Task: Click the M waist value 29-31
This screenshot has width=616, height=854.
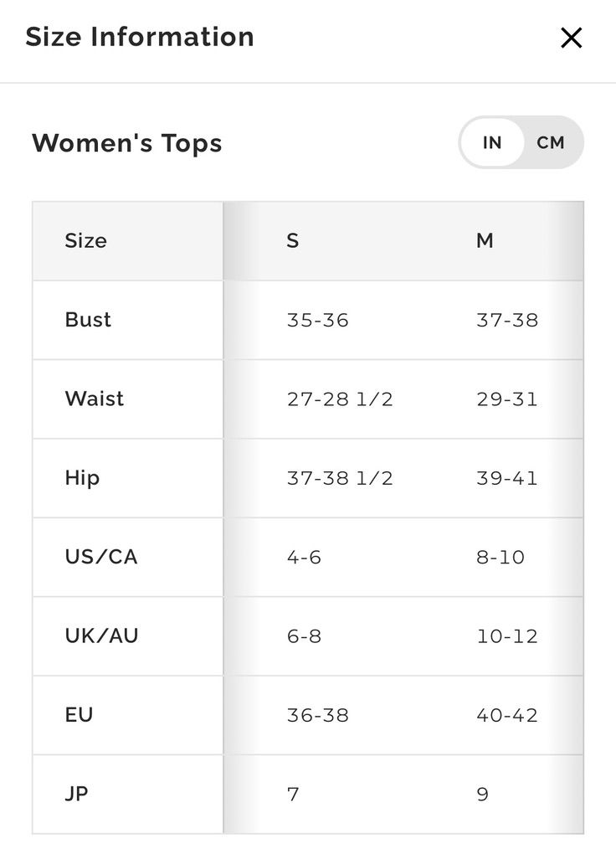Action: pos(506,399)
